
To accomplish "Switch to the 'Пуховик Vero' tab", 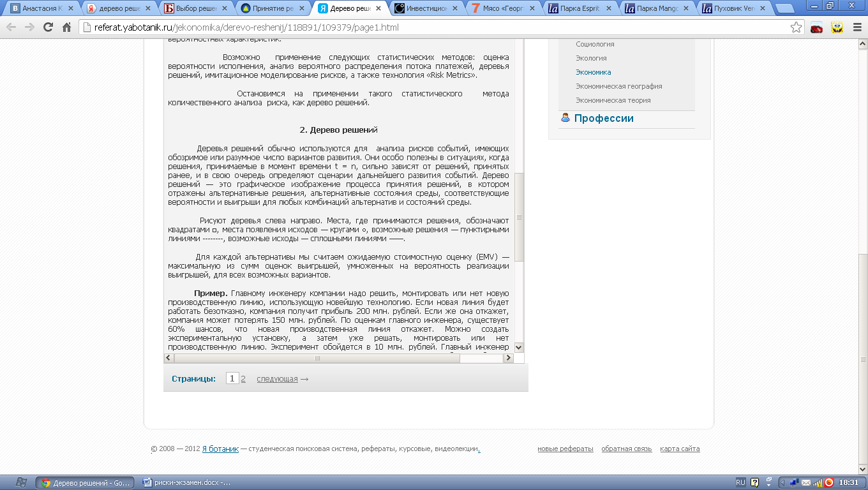I will (733, 9).
